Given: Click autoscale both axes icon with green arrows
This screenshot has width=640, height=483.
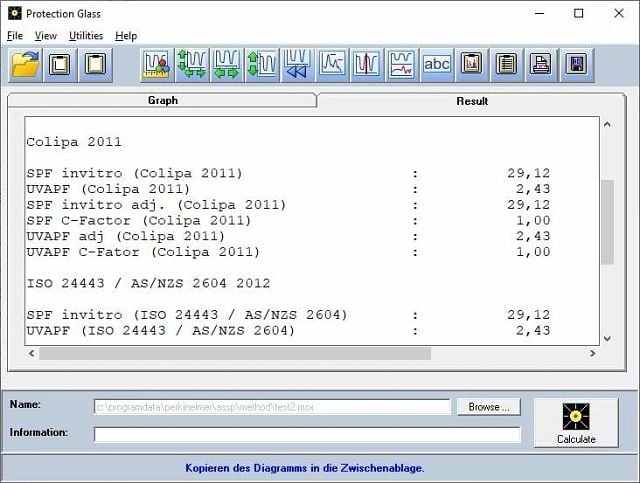Looking at the screenshot, I should coord(192,65).
